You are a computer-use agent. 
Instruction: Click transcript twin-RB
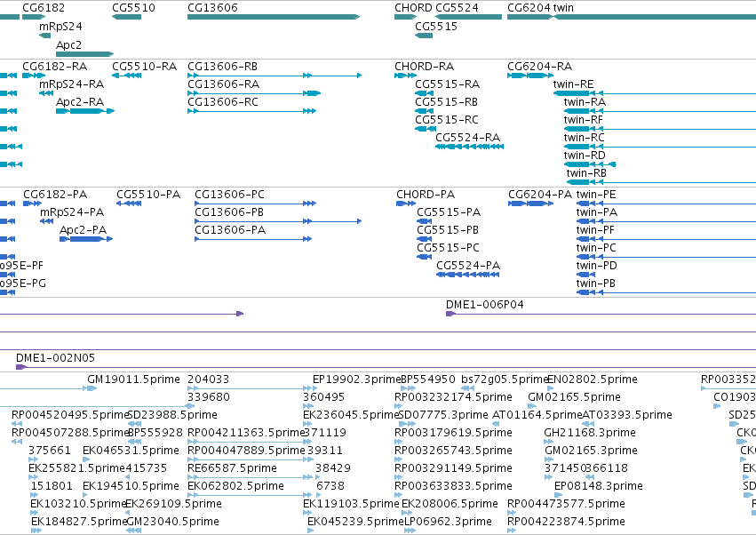(662, 182)
